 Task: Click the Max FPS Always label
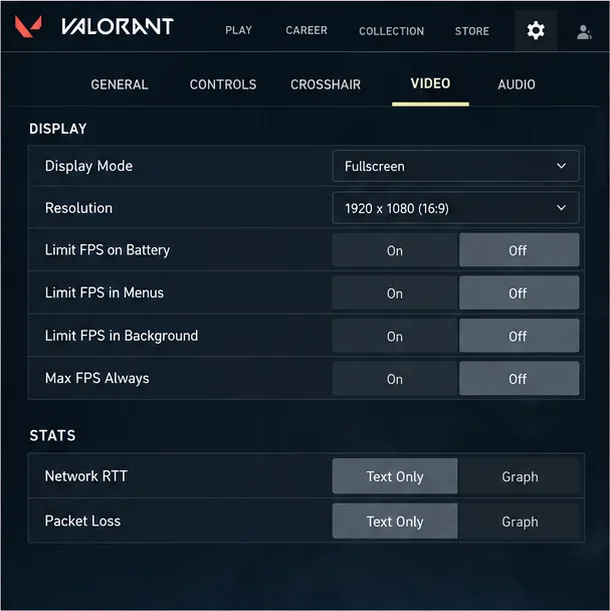97,378
